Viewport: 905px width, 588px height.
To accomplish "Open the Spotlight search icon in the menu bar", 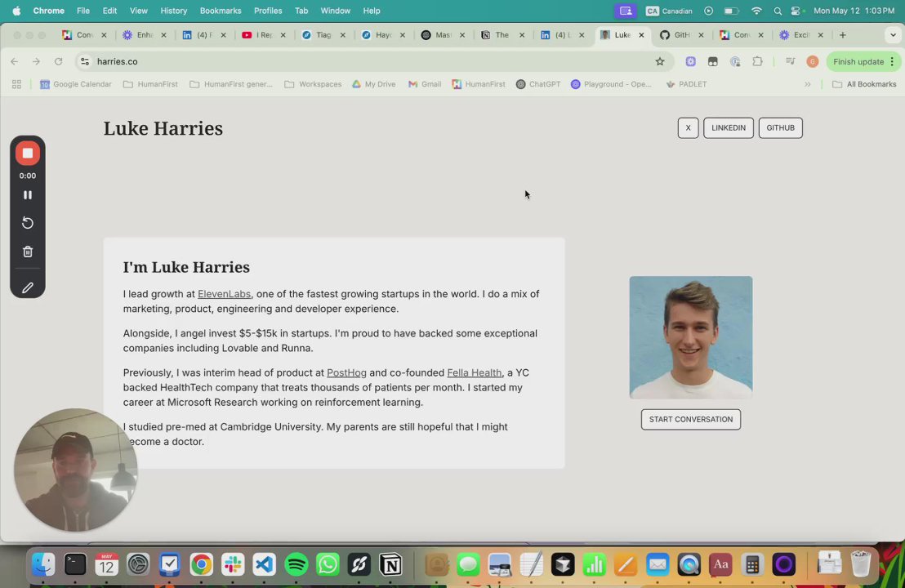I will click(x=778, y=11).
